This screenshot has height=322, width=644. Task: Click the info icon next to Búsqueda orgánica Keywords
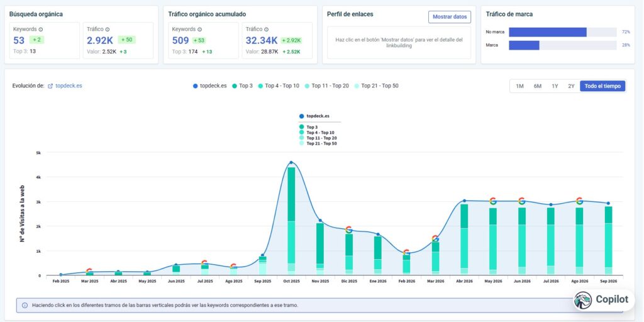click(x=41, y=30)
